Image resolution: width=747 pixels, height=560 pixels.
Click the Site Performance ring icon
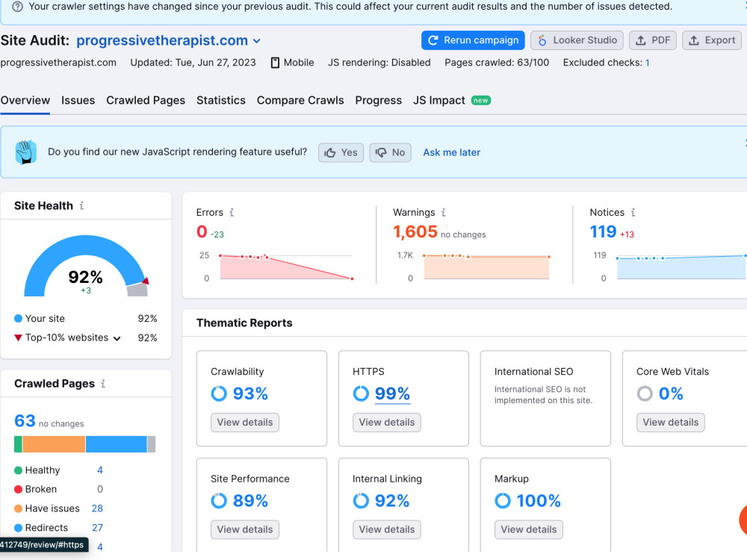pyautogui.click(x=219, y=501)
